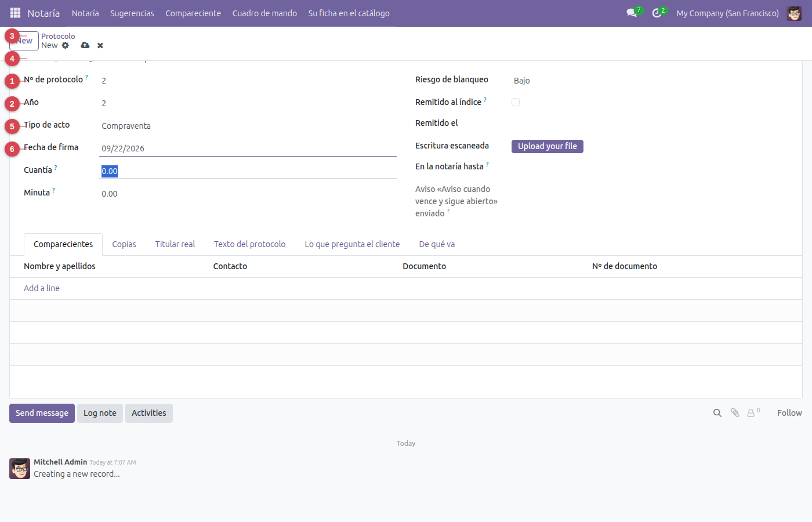Click the Cuantía amount field
The height and width of the screenshot is (522, 812).
coord(248,171)
